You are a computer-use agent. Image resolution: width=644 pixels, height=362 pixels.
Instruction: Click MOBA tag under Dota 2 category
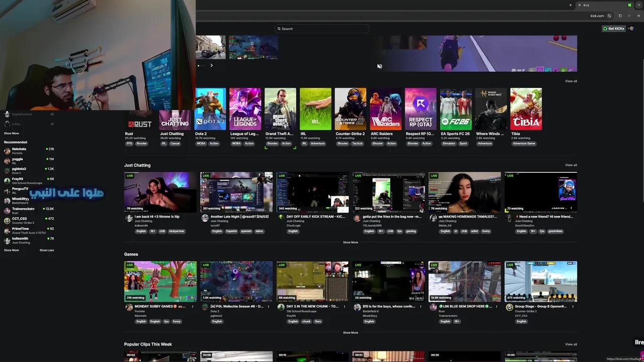(201, 143)
